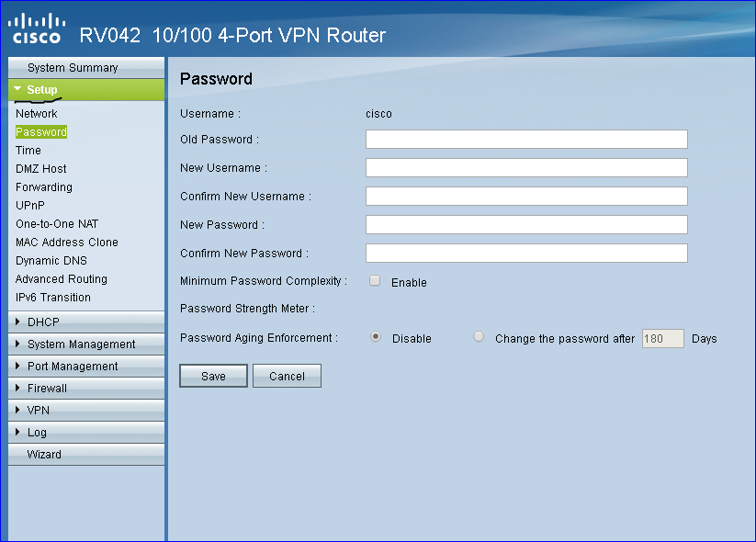This screenshot has height=542, width=756.
Task: Expand the DHCP section
Action: pos(86,322)
